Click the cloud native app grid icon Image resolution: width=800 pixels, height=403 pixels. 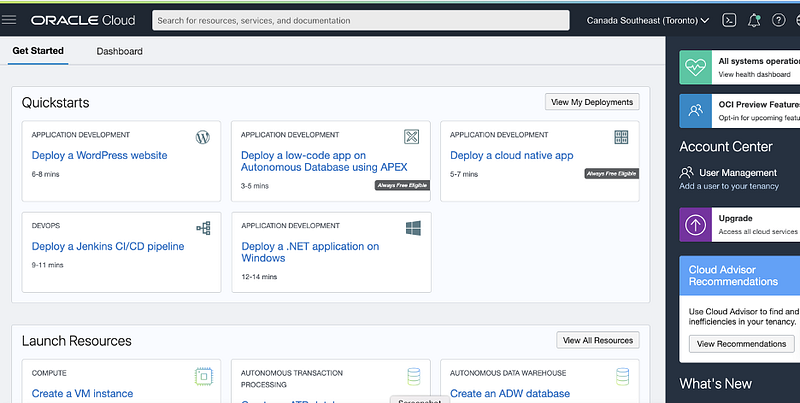621,137
